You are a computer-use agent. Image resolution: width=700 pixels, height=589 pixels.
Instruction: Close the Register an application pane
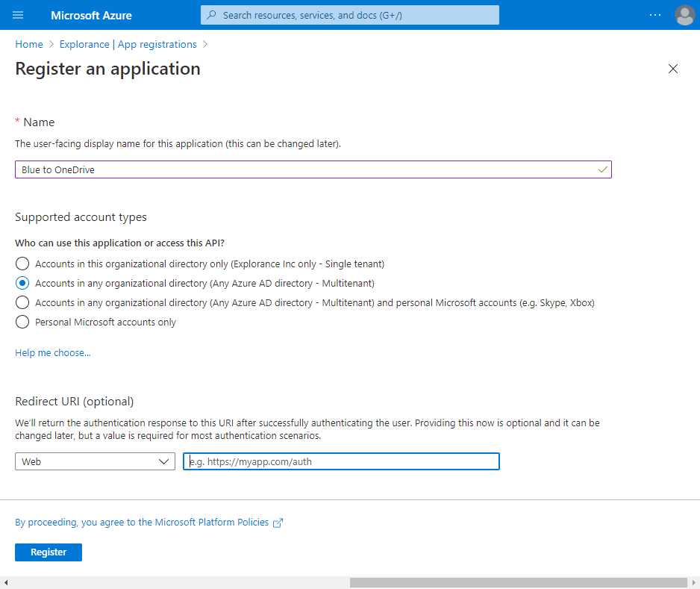672,69
